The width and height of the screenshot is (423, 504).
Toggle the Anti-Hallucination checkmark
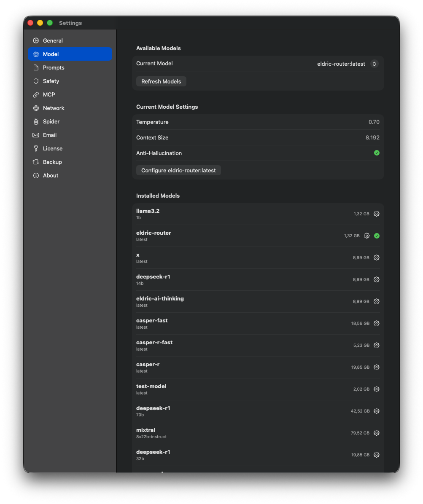coord(377,153)
